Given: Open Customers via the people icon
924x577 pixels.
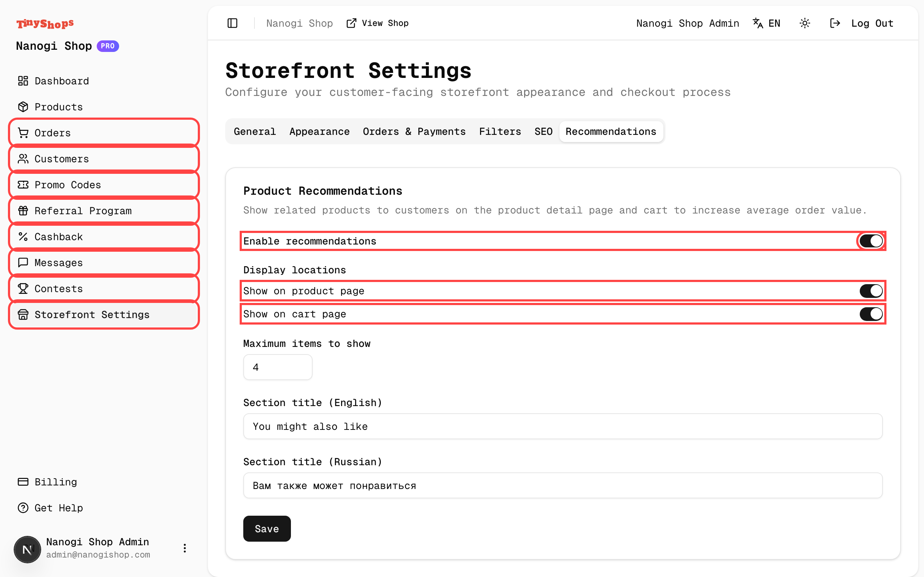Looking at the screenshot, I should coord(23,159).
